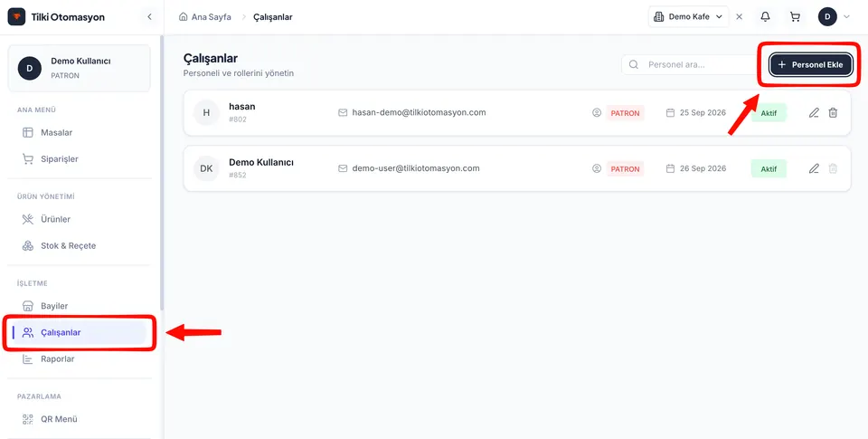
Task: Click date 25 Sep 2026
Action: pyautogui.click(x=703, y=112)
